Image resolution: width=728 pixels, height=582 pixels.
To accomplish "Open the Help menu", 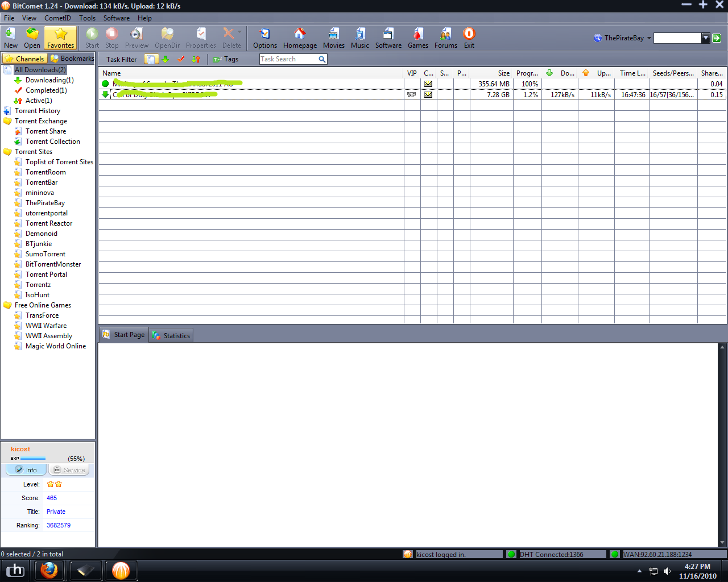I will pos(144,18).
